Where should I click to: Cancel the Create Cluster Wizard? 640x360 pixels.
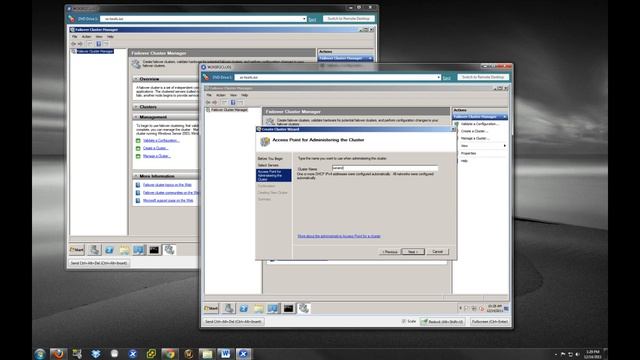tap(437, 252)
